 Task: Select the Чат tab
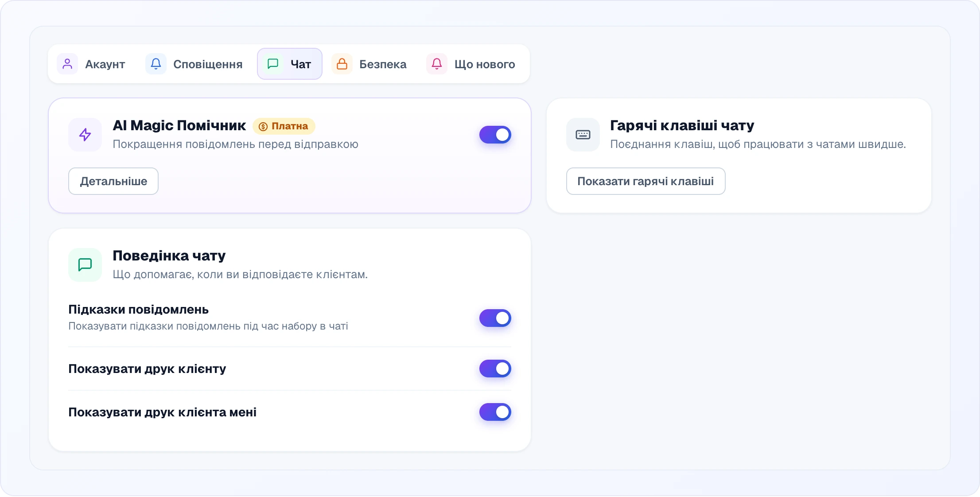point(290,64)
